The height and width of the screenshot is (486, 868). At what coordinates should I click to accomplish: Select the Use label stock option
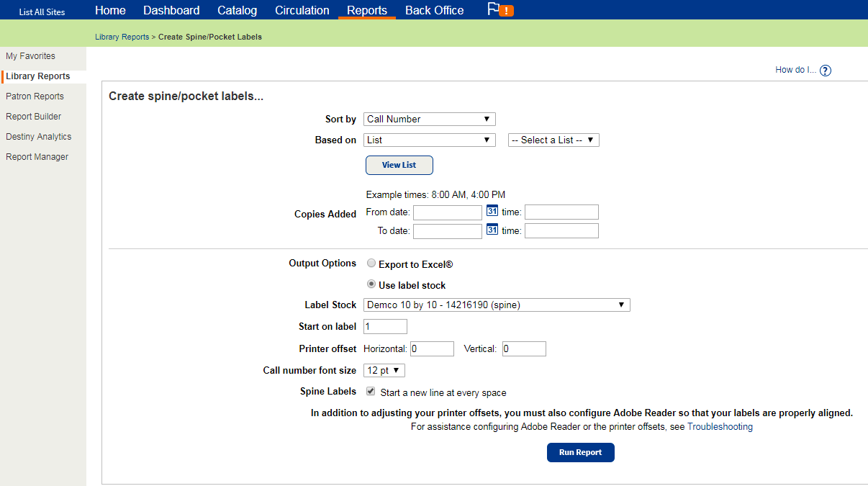click(x=371, y=284)
